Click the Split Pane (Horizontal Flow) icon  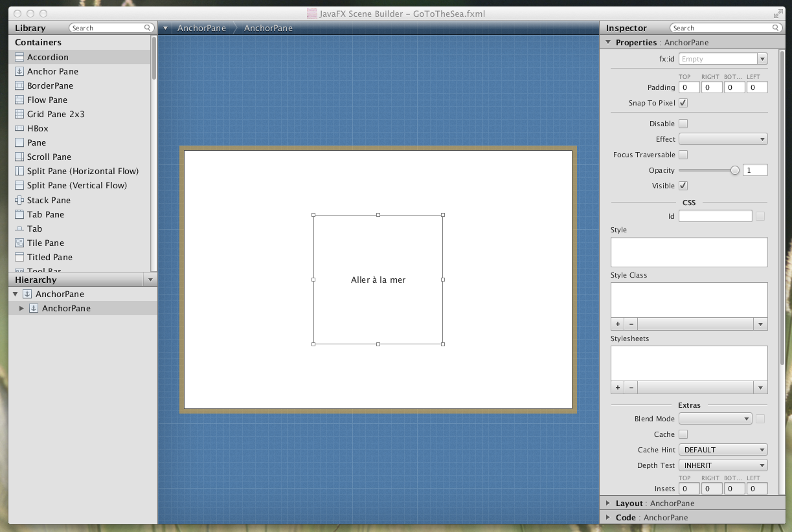tap(19, 171)
